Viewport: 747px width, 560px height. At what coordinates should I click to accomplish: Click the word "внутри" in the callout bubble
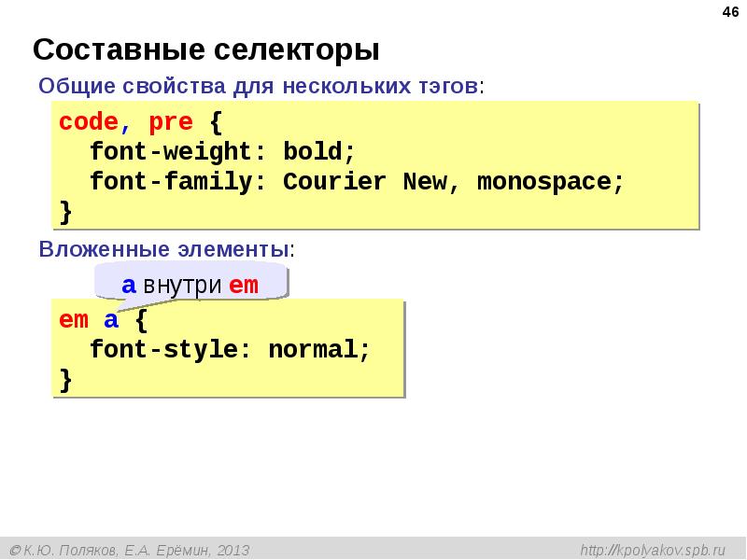point(183,286)
